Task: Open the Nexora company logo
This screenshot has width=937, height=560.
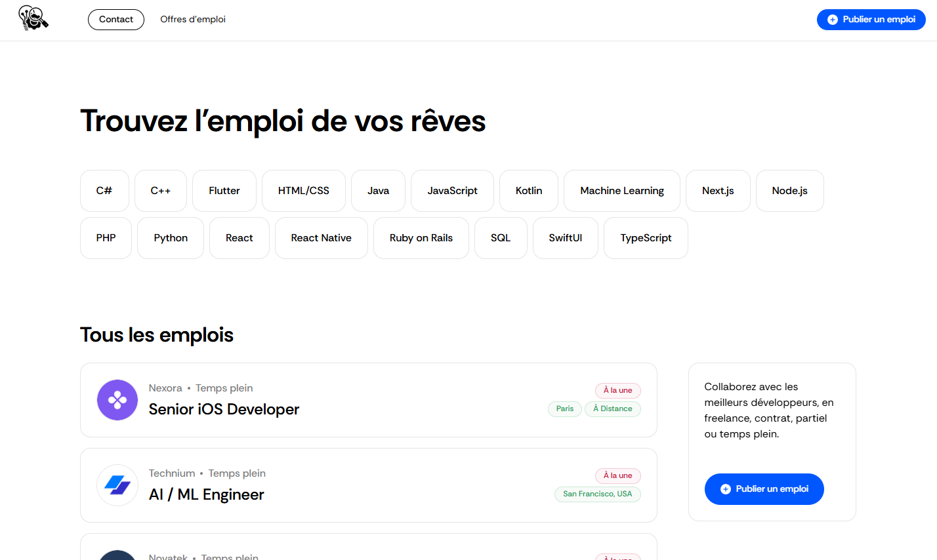Action: click(x=117, y=400)
